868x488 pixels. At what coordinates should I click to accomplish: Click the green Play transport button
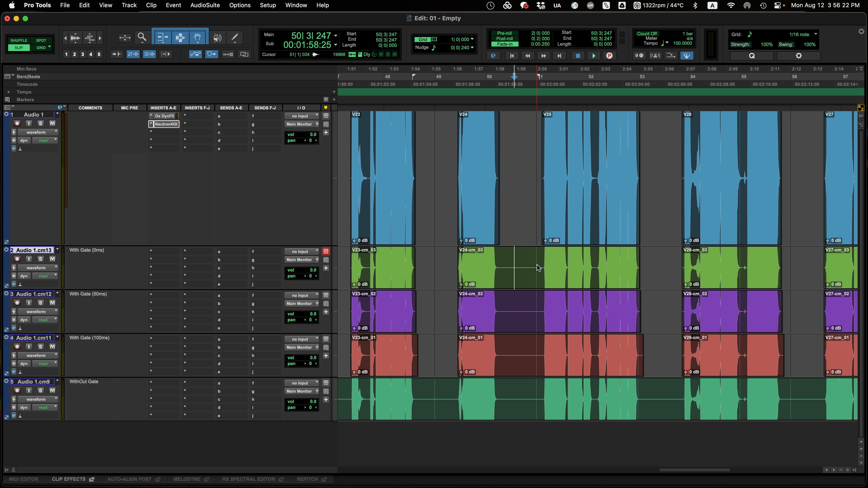click(593, 56)
